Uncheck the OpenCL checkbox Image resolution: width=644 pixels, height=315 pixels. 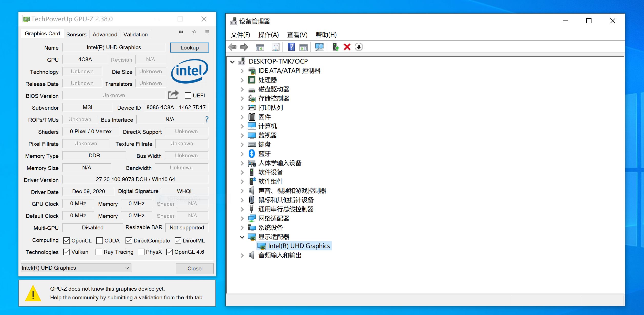pos(66,240)
